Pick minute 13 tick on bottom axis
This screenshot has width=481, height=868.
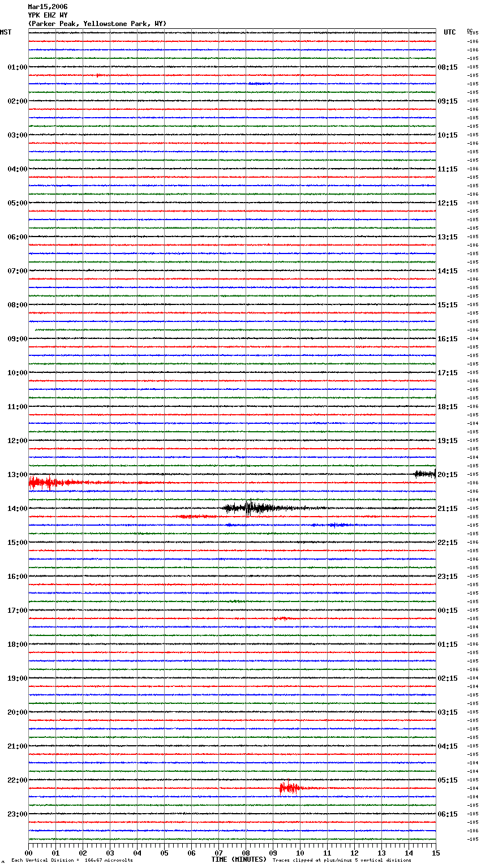(382, 852)
